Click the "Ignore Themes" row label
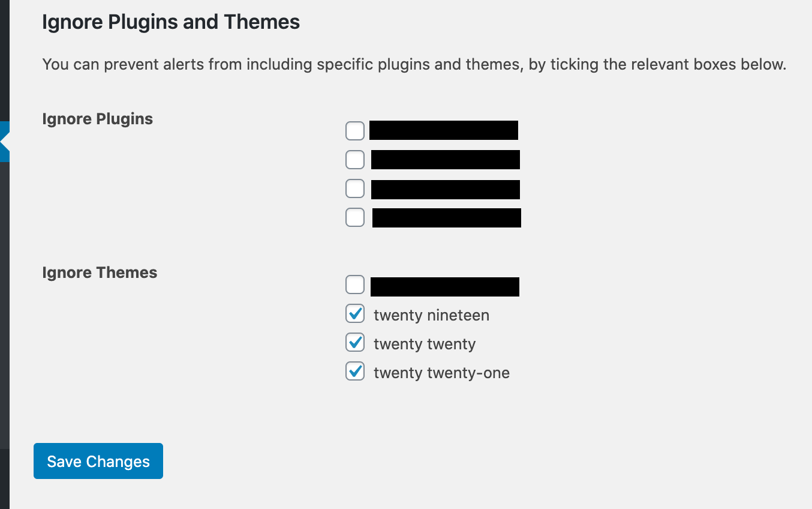 point(100,273)
